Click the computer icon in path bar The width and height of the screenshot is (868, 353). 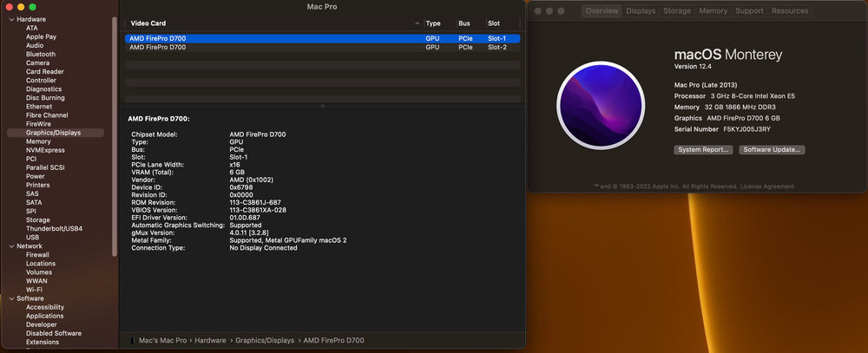coord(132,341)
